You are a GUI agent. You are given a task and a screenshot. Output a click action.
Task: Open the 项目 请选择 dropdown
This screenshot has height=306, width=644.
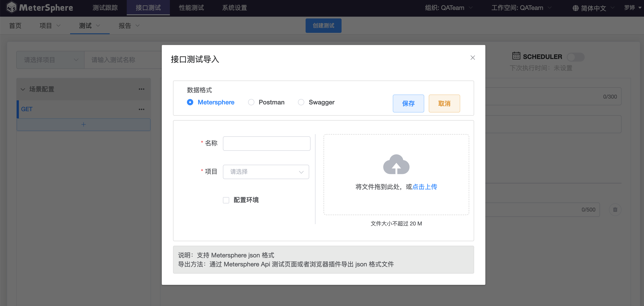point(266,172)
